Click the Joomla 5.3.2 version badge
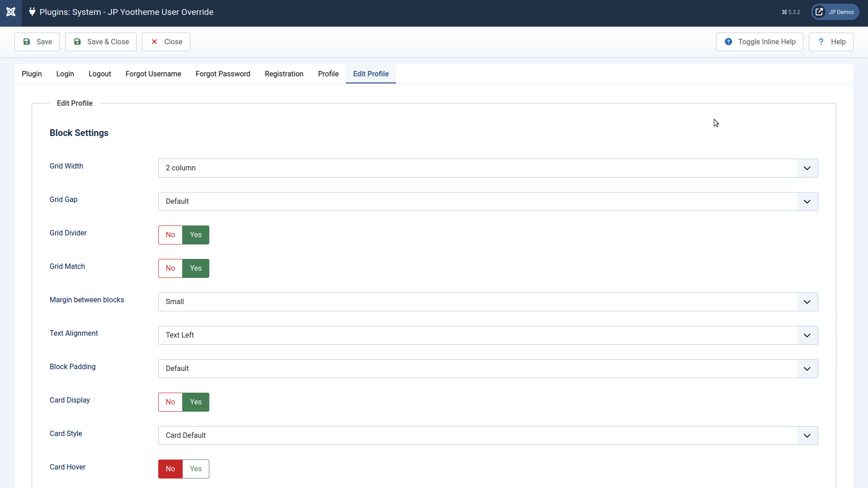Image resolution: width=868 pixels, height=488 pixels. (x=791, y=12)
